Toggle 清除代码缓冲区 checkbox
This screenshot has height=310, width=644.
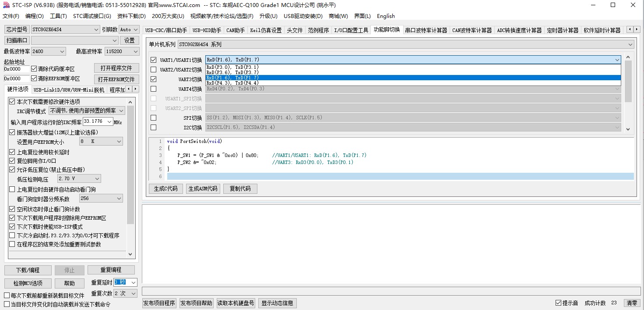(34, 69)
